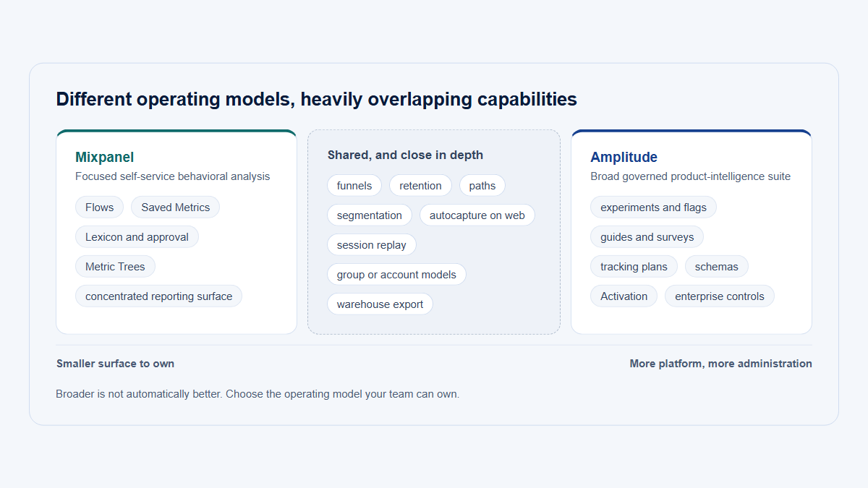
Task: Click the Flows chip under Mixpanel
Action: (99, 207)
